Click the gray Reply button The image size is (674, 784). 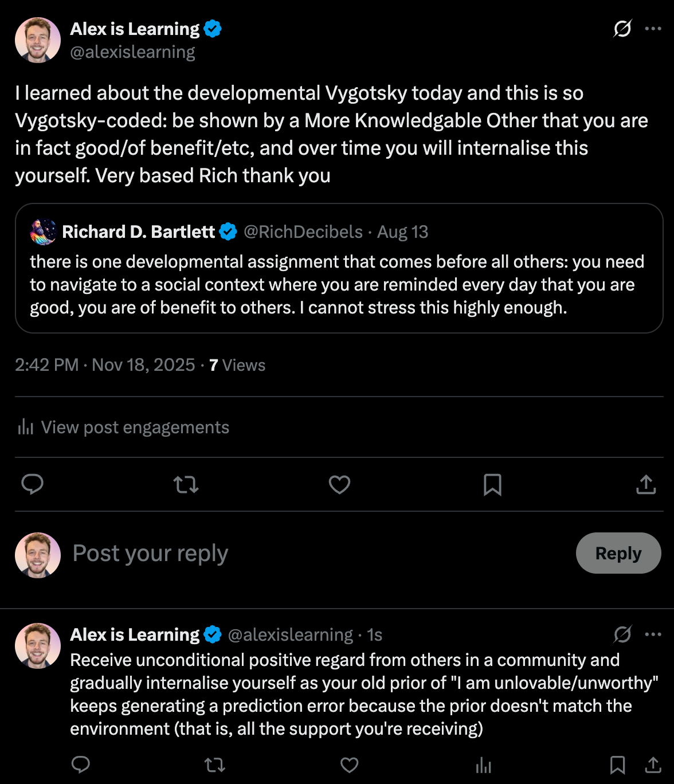pyautogui.click(x=618, y=553)
